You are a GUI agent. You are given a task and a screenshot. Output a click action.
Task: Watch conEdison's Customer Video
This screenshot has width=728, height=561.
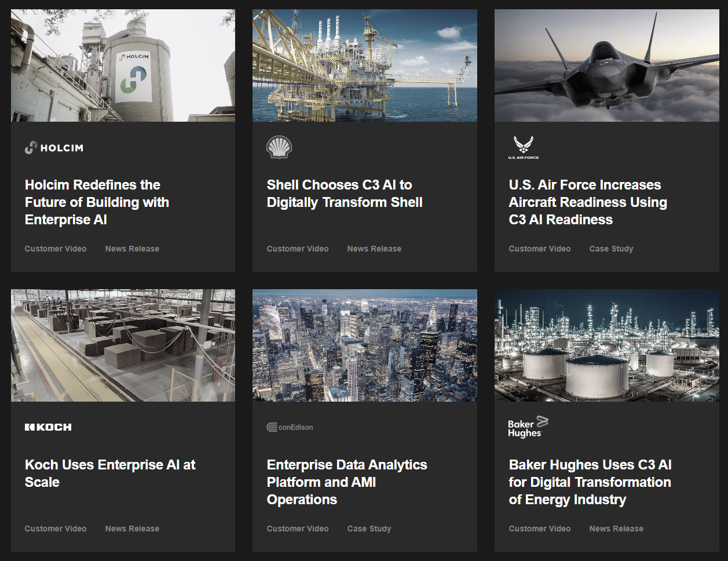point(298,529)
